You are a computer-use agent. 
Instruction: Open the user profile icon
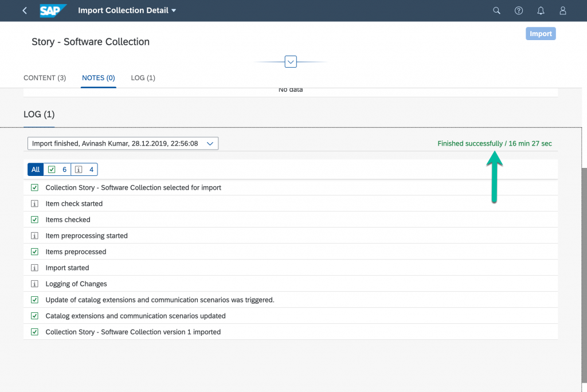[563, 10]
